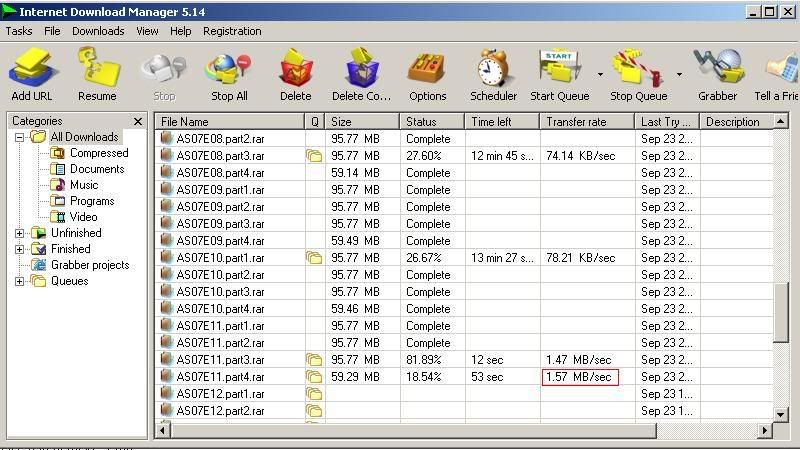Open the Registration menu

(x=232, y=31)
